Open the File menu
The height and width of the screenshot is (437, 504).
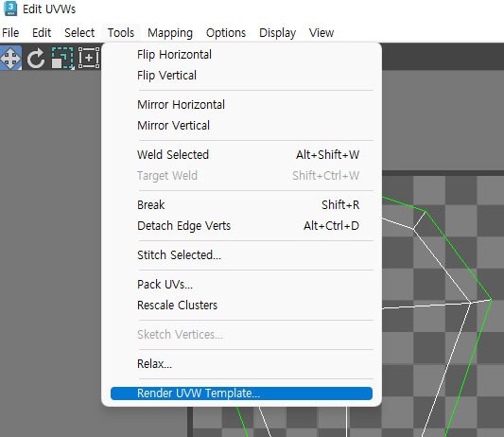(x=10, y=33)
